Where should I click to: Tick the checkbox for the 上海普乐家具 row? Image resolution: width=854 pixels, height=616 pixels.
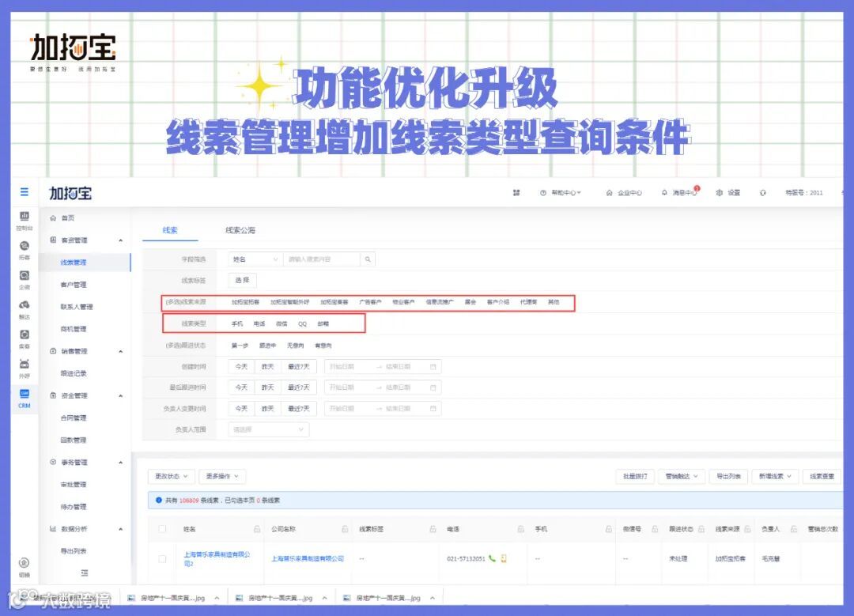[x=162, y=559]
